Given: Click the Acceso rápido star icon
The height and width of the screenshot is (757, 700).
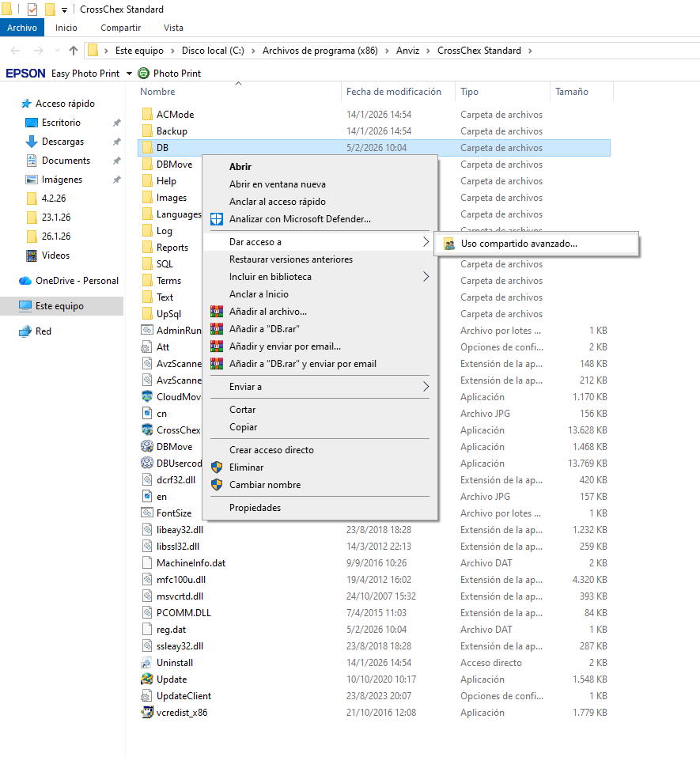Looking at the screenshot, I should 26,104.
